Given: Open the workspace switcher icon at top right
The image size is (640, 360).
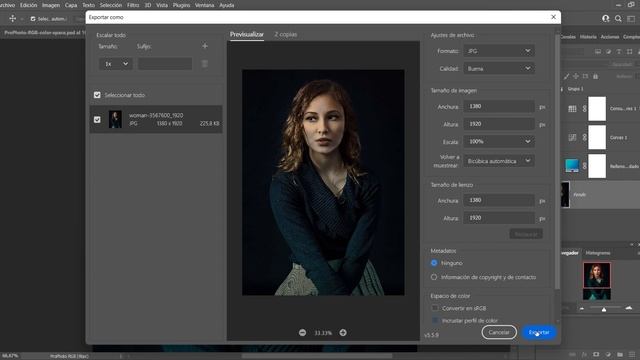Looking at the screenshot, I should click(631, 18).
